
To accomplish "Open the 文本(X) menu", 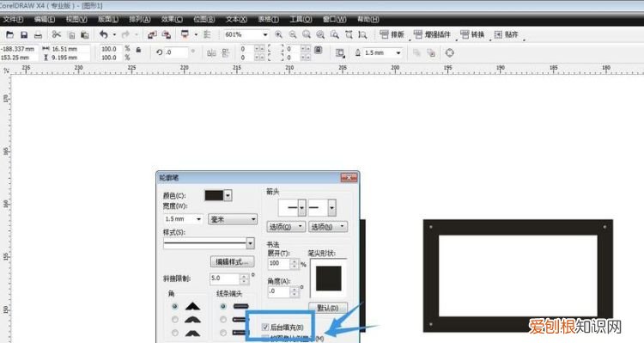I will [x=236, y=19].
